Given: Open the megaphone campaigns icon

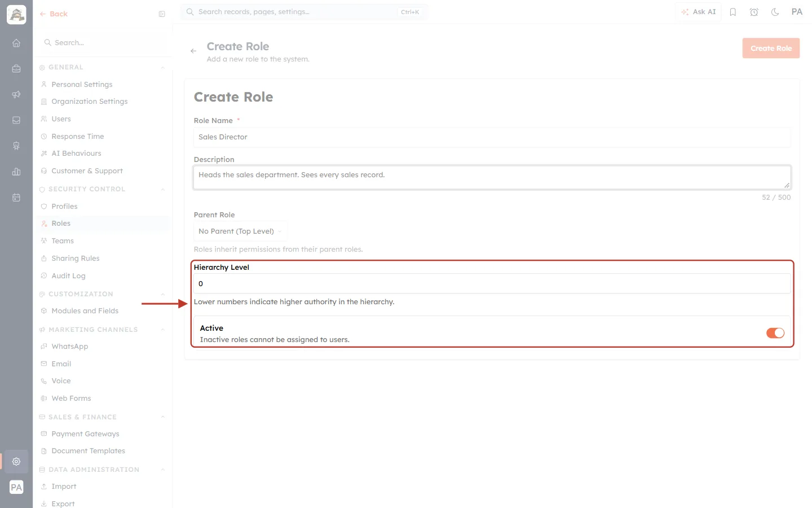Looking at the screenshot, I should [16, 94].
